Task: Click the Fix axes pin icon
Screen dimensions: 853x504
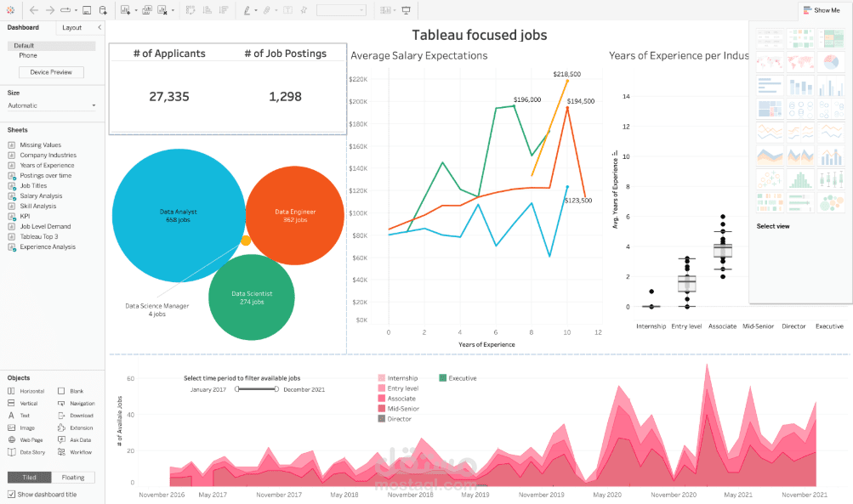Action: [304, 10]
